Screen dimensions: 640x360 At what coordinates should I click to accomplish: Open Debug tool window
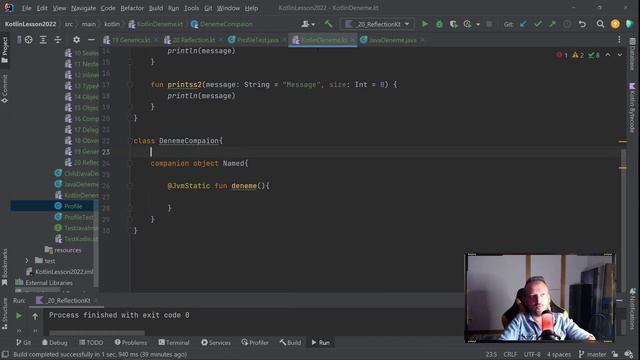(55, 342)
